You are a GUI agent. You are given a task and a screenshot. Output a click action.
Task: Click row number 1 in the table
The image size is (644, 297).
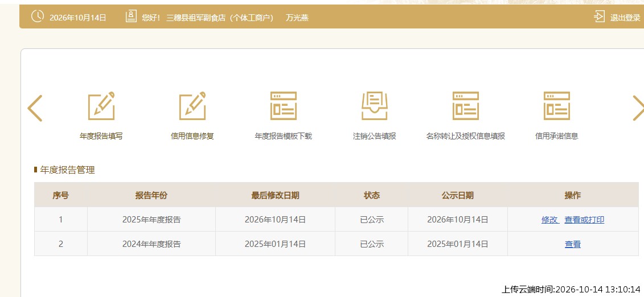pos(61,220)
